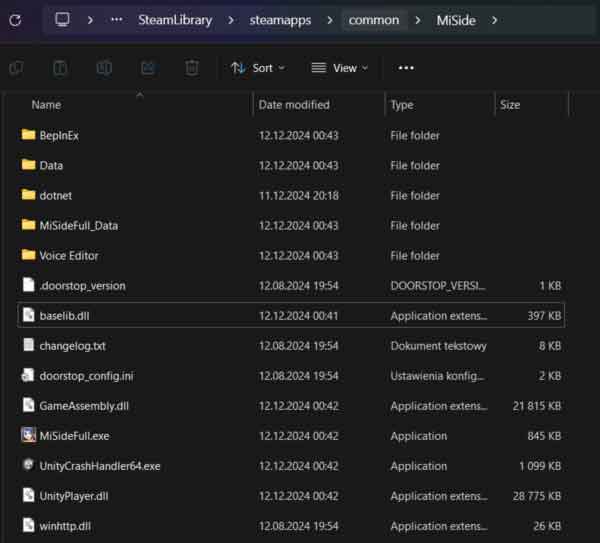Select the BepInEx folder icon
This screenshot has height=543, width=600.
click(28, 135)
